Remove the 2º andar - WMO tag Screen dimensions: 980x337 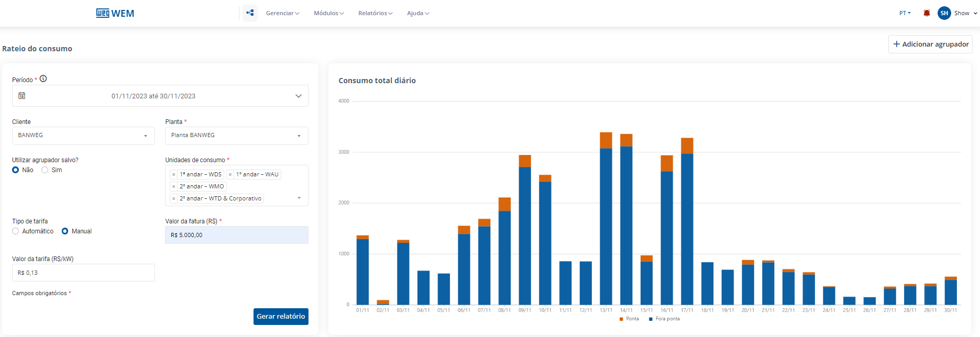[x=174, y=187]
